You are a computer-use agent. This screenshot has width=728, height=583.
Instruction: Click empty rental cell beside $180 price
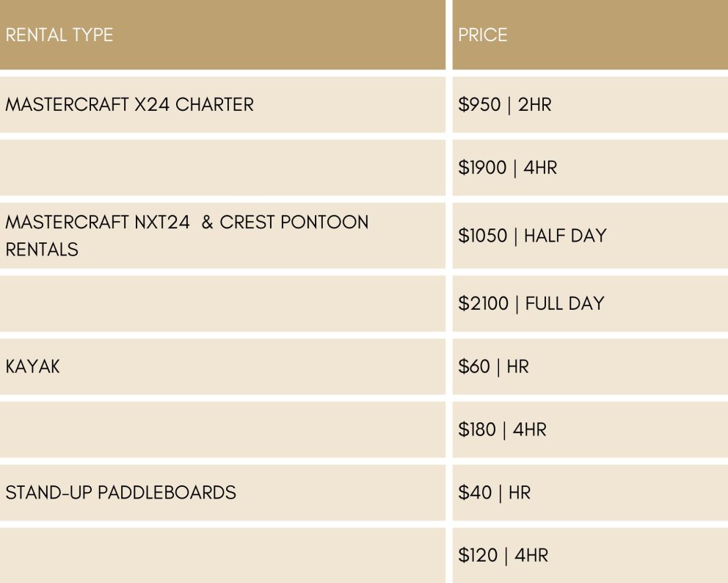[222, 430]
